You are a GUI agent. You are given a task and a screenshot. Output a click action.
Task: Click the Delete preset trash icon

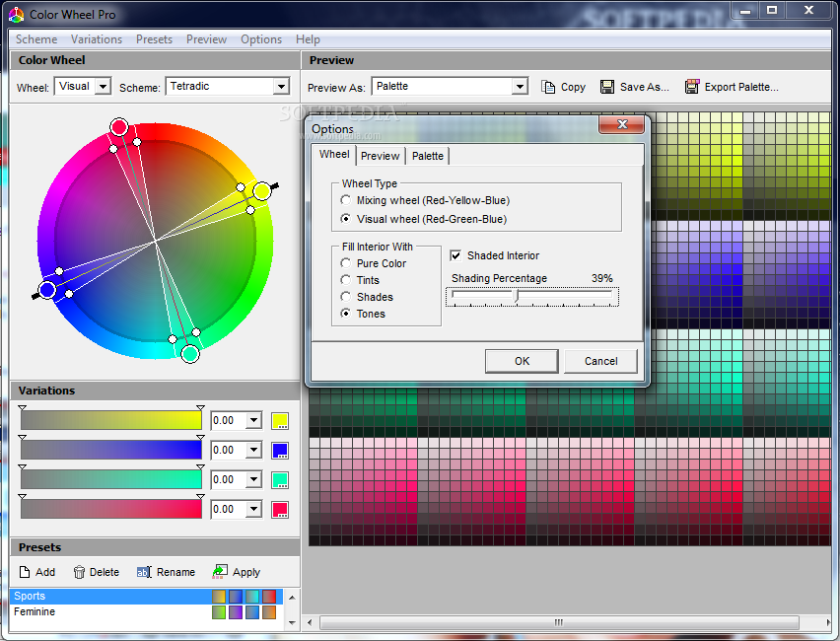point(79,572)
